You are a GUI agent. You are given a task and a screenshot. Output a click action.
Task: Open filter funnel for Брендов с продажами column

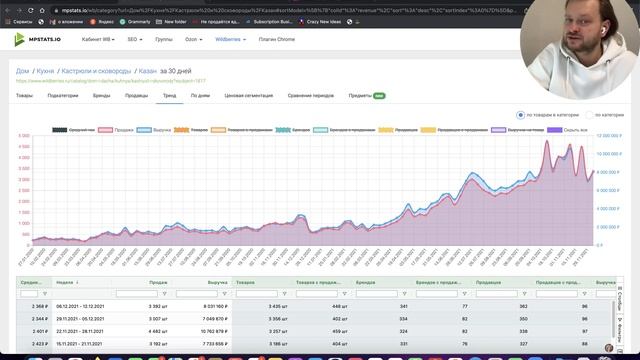point(464,294)
